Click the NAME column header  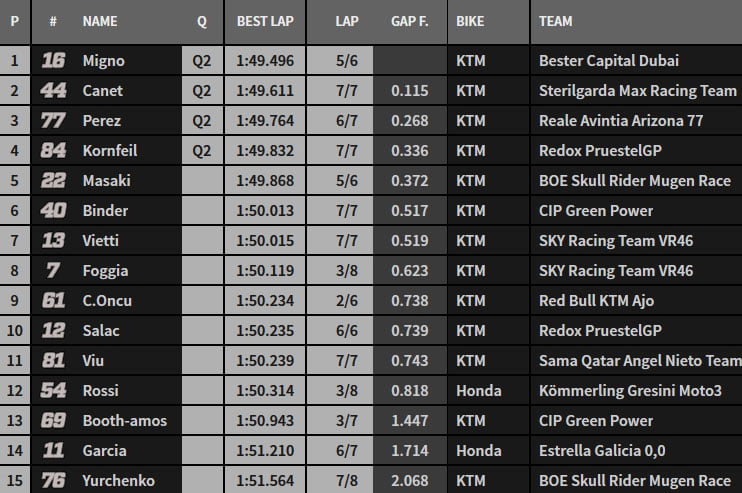pos(100,21)
